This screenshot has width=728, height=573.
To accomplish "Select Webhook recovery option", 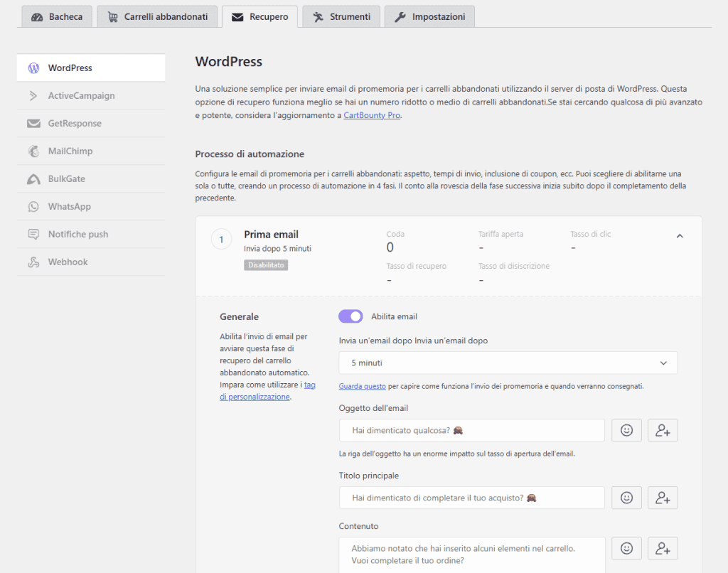I will point(91,262).
